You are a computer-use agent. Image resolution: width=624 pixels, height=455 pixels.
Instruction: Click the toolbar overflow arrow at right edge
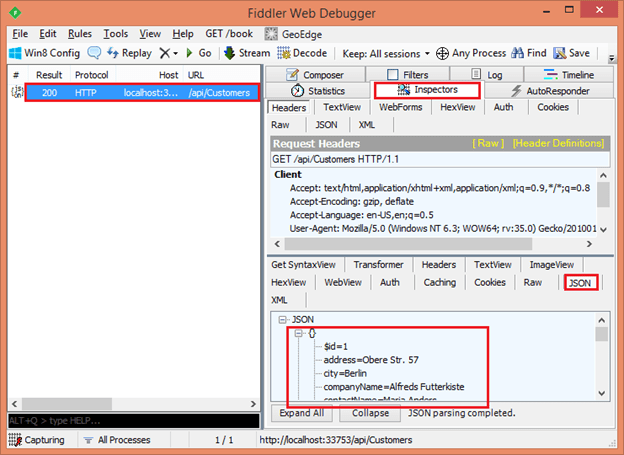[612, 59]
